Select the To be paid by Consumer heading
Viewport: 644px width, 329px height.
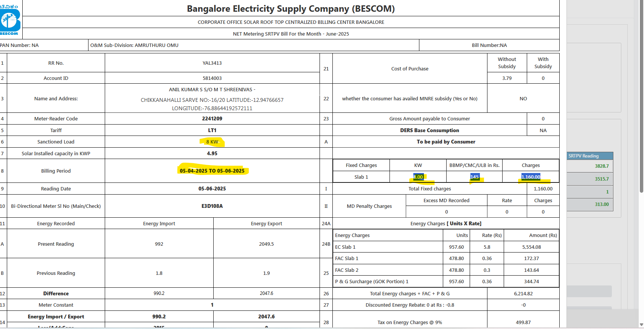coord(446,142)
